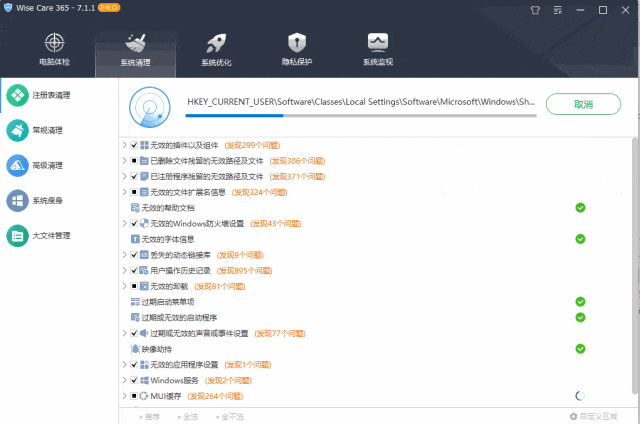Expand the 无效的卸载 row

pos(124,286)
